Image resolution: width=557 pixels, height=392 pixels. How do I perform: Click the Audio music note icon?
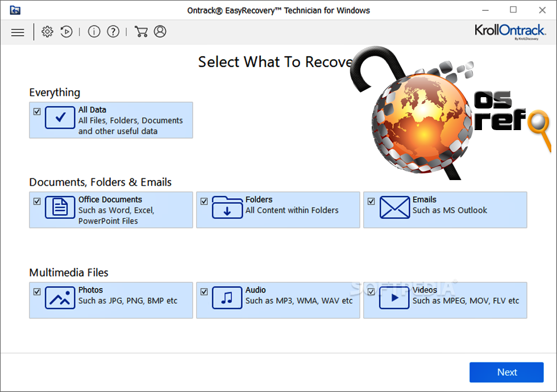pyautogui.click(x=227, y=298)
